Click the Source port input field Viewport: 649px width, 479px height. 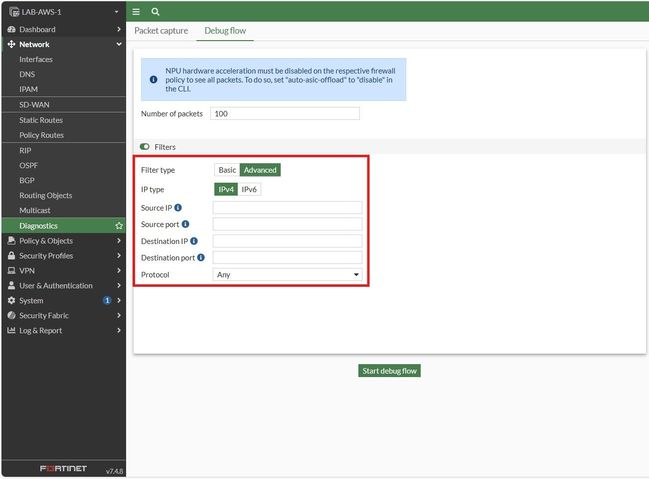(287, 224)
